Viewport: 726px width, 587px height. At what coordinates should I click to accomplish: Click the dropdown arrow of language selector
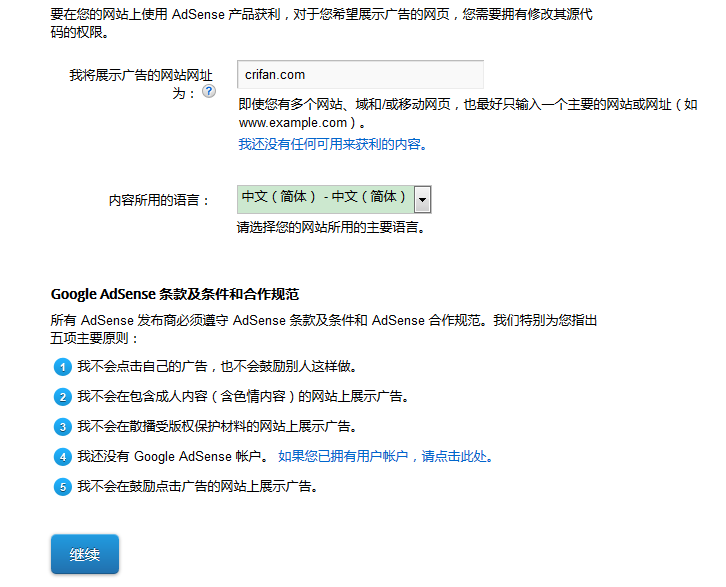click(422, 200)
